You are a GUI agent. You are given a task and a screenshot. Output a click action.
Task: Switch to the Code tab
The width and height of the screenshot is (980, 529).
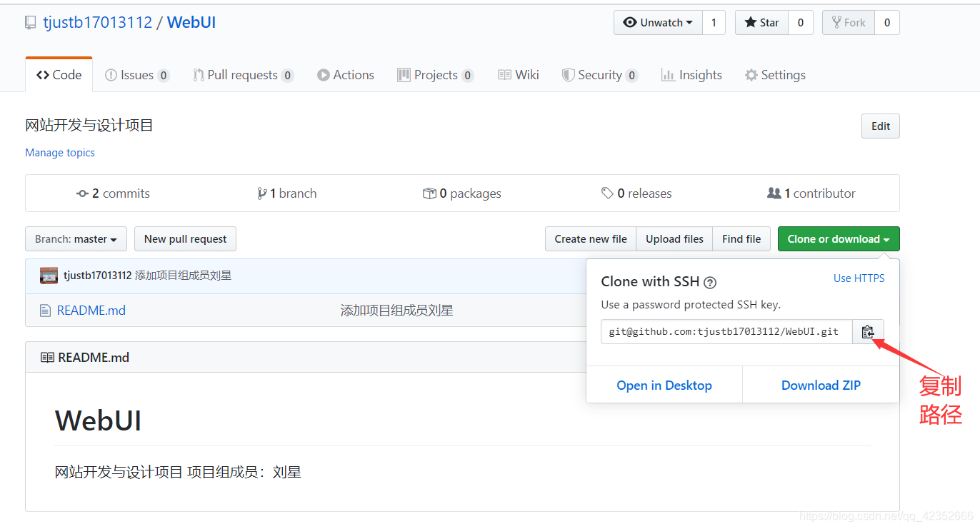pyautogui.click(x=59, y=75)
